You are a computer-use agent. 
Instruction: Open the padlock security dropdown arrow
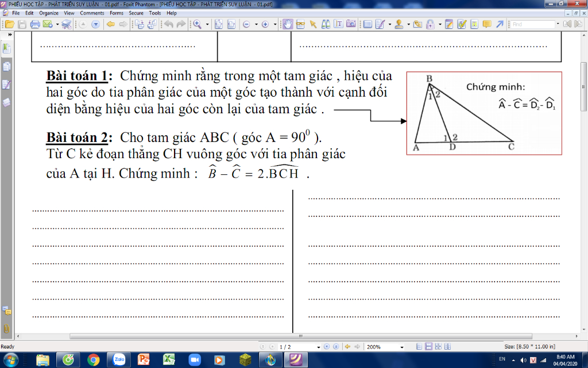point(439,24)
